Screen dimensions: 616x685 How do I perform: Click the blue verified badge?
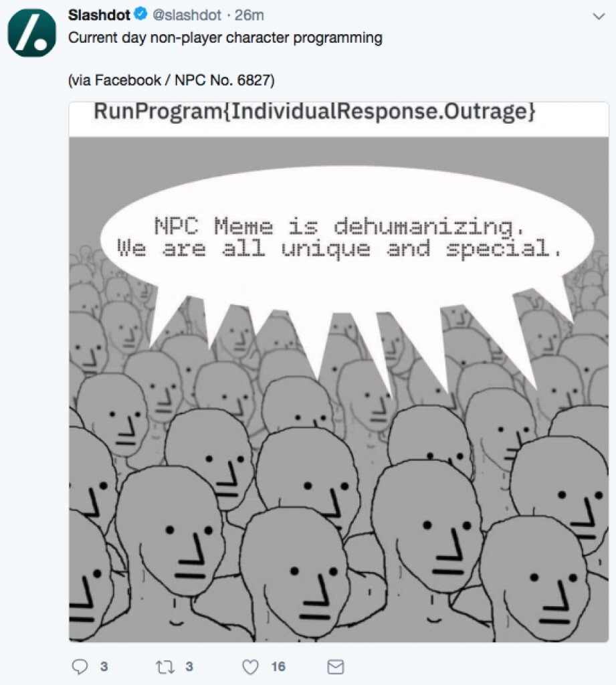click(x=140, y=15)
